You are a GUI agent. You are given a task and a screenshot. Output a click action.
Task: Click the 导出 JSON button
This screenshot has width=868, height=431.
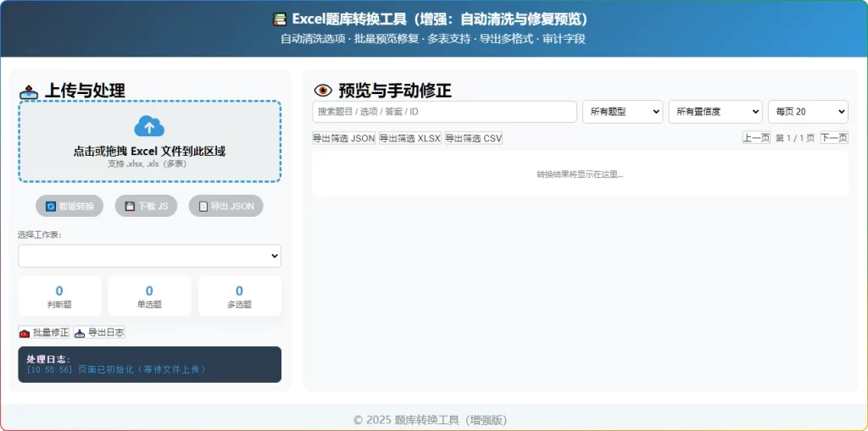point(225,207)
